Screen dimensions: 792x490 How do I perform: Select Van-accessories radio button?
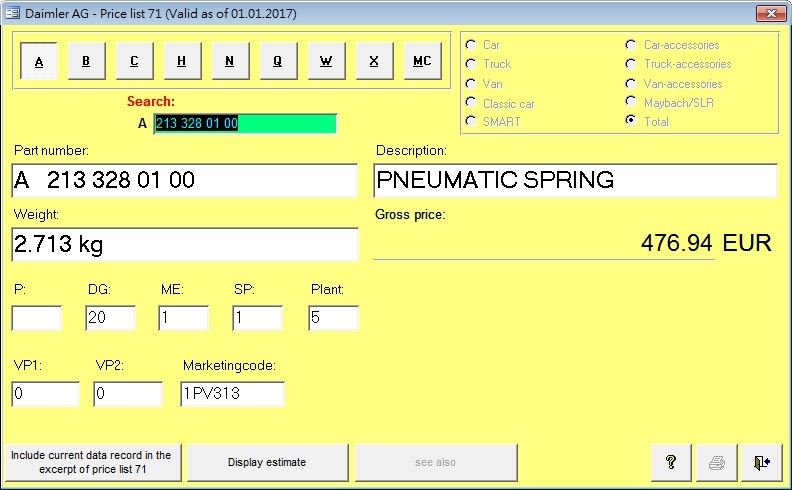630,83
